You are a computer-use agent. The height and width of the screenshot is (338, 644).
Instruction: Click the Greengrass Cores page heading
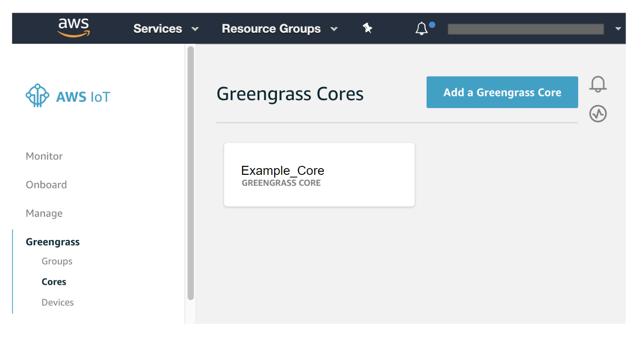tap(290, 94)
